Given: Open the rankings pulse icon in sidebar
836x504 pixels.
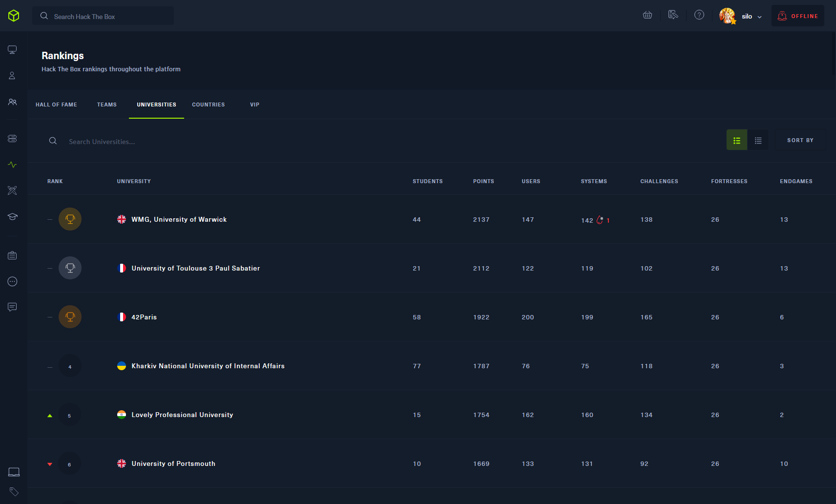Looking at the screenshot, I should click(12, 165).
